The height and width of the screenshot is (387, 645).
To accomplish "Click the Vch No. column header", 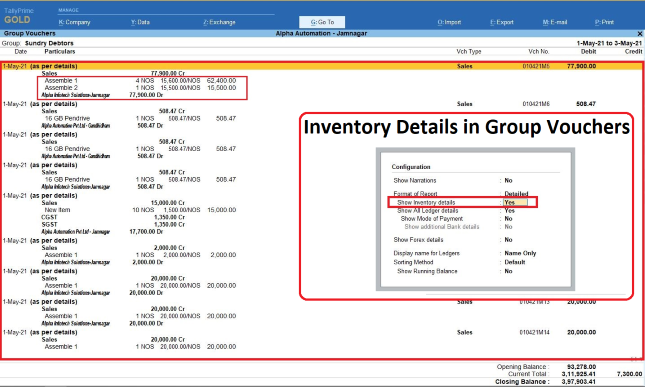I will [x=538, y=51].
